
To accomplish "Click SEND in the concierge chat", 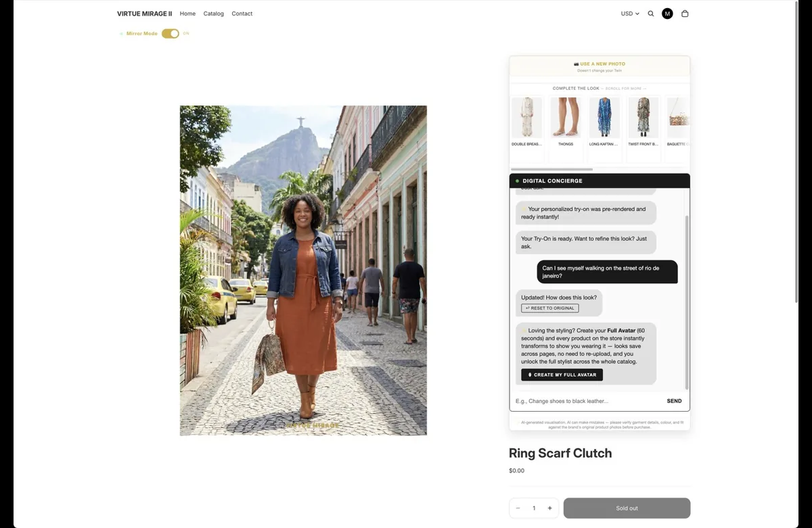I will [x=674, y=401].
